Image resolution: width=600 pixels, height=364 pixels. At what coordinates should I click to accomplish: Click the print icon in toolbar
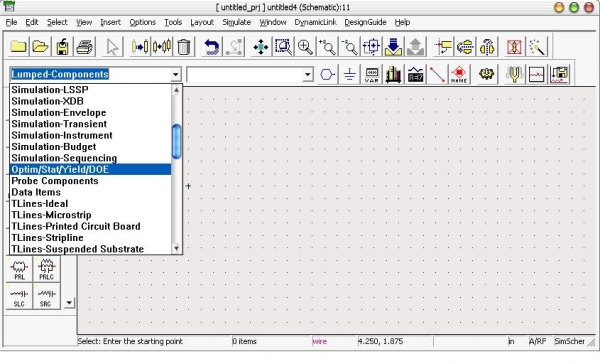click(x=85, y=47)
